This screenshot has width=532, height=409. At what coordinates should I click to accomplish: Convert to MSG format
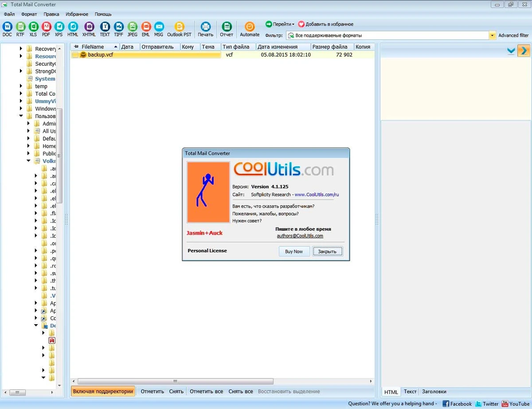pos(159,29)
